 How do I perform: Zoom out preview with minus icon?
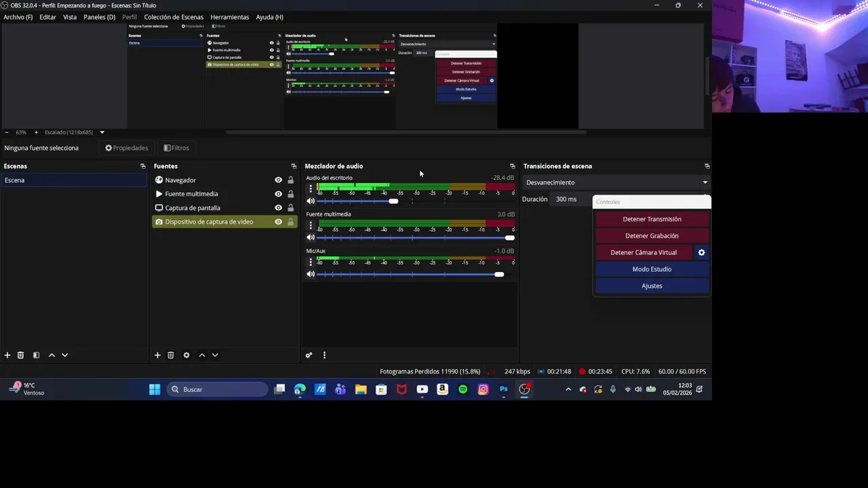pos(7,132)
